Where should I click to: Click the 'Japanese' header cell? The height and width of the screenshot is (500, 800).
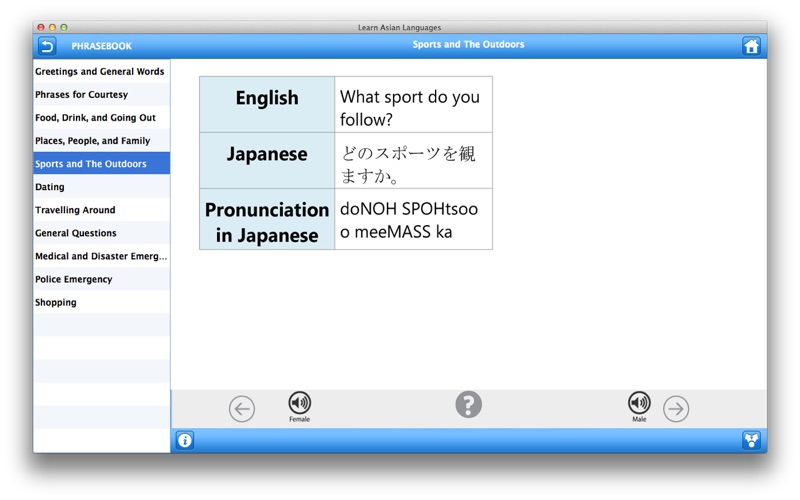click(267, 161)
